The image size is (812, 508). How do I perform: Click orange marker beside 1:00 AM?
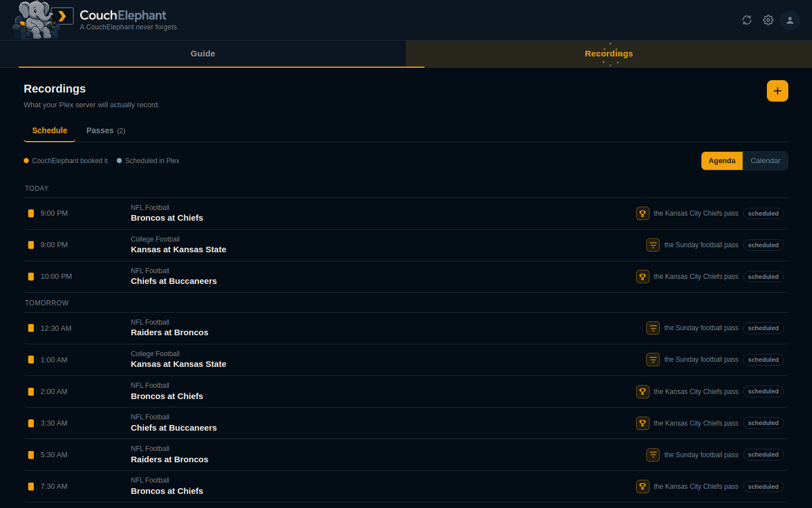[31, 360]
